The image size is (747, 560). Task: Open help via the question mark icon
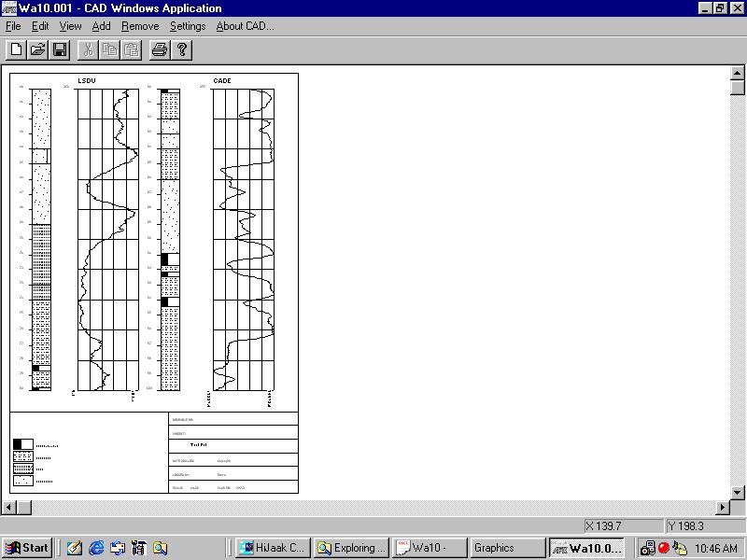182,49
